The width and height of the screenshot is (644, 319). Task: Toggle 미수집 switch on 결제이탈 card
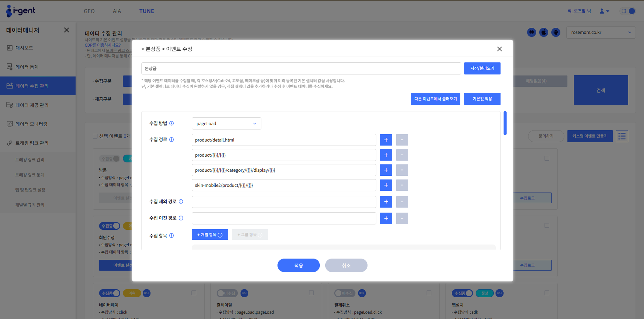227,293
